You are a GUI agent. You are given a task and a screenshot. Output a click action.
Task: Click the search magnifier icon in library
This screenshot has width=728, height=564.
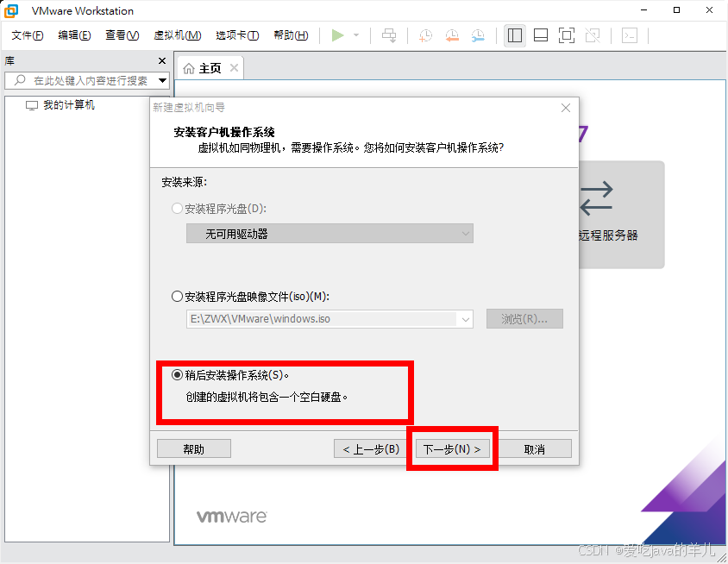coord(20,80)
